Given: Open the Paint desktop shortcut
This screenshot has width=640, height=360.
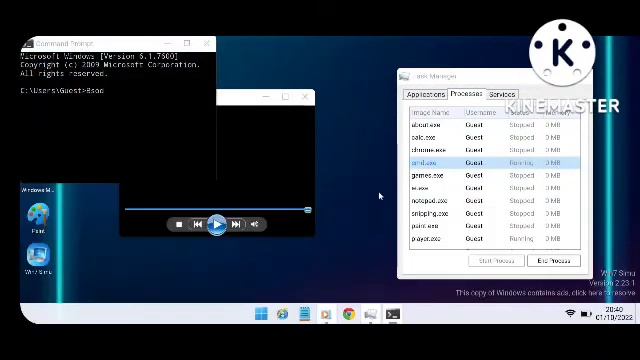Looking at the screenshot, I should tap(38, 218).
